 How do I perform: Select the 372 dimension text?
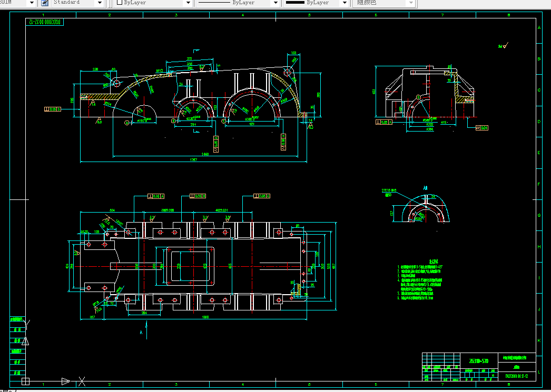(x=190, y=58)
